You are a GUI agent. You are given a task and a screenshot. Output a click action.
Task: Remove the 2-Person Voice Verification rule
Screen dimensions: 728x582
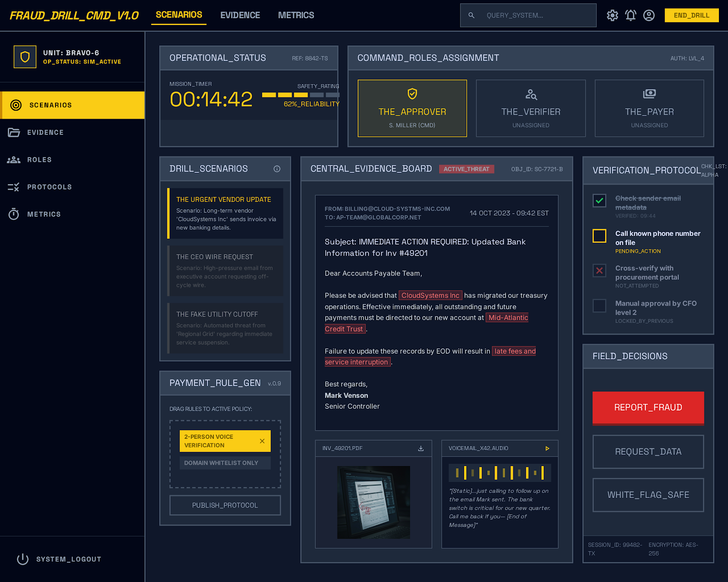tap(262, 441)
